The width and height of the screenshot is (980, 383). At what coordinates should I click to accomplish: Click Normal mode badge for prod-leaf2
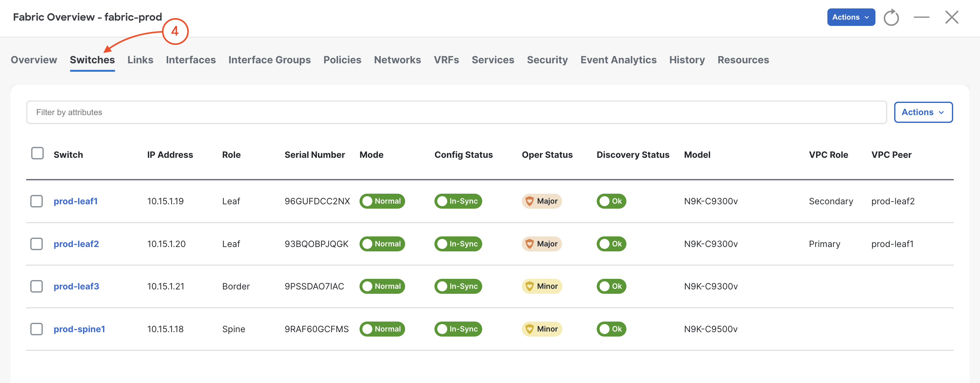(382, 244)
